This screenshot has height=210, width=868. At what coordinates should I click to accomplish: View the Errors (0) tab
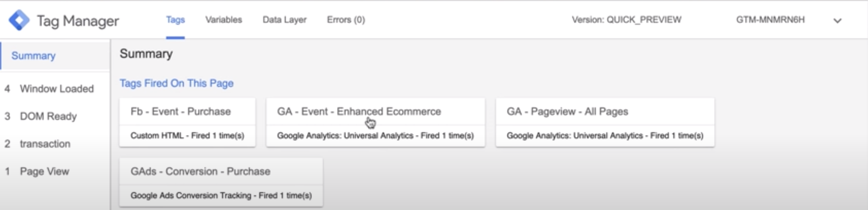(x=346, y=20)
